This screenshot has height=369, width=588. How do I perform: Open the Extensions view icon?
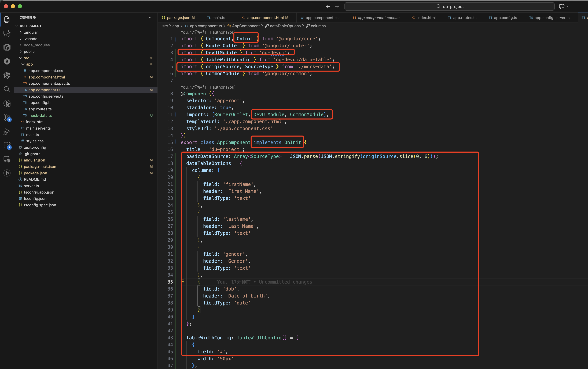click(x=7, y=145)
